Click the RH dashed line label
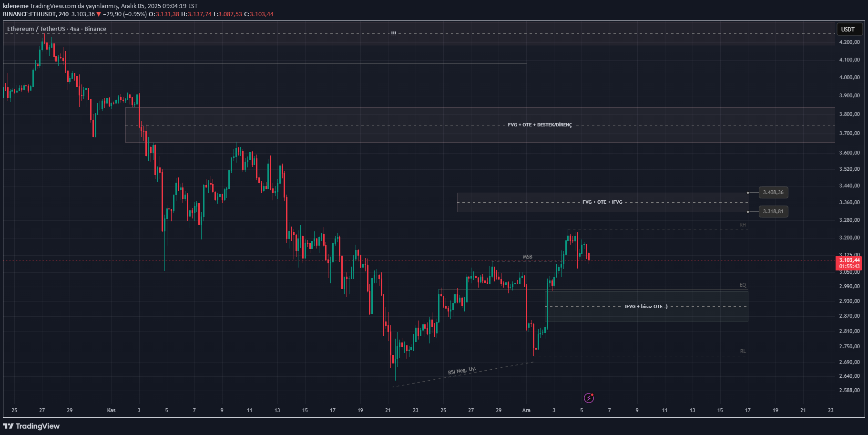 [x=742, y=225]
